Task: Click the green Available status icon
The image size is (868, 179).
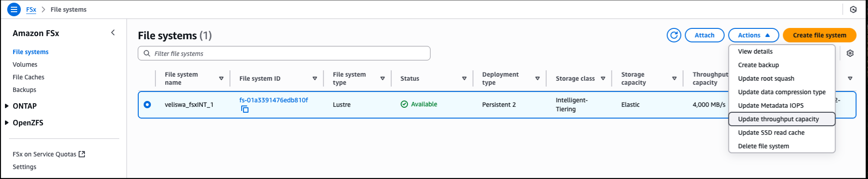Action: tap(404, 104)
